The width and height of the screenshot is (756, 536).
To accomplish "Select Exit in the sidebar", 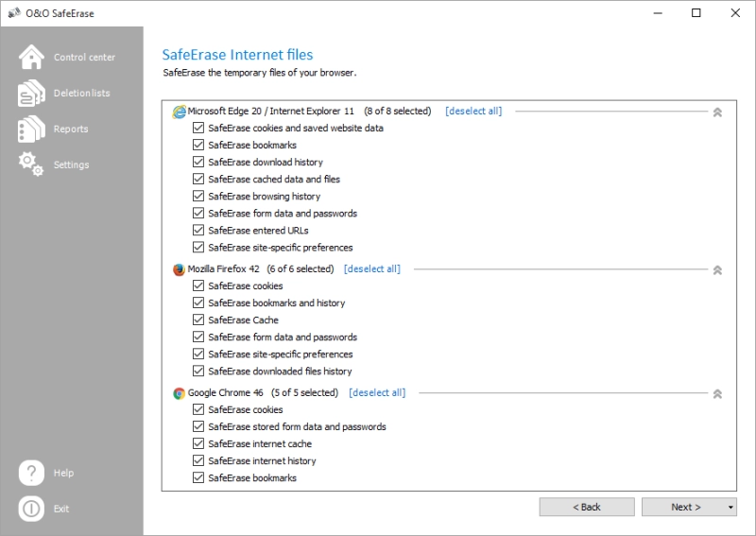I will [x=61, y=509].
